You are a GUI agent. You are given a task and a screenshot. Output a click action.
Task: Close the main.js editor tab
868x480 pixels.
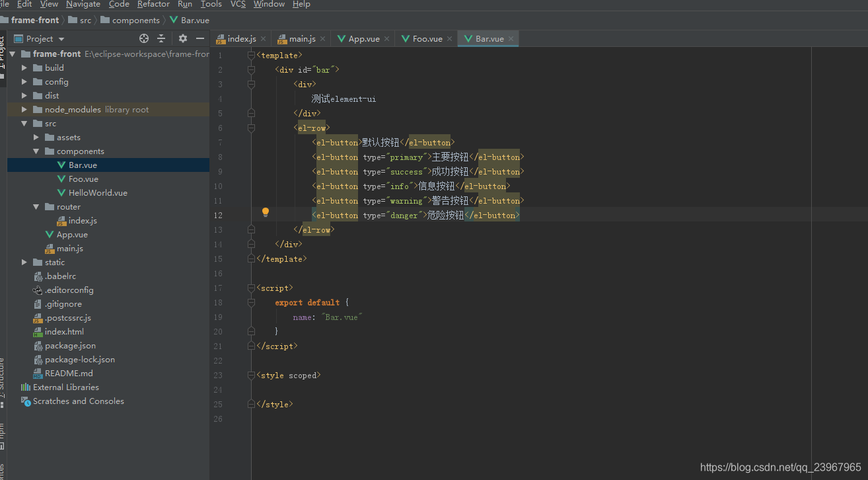323,39
